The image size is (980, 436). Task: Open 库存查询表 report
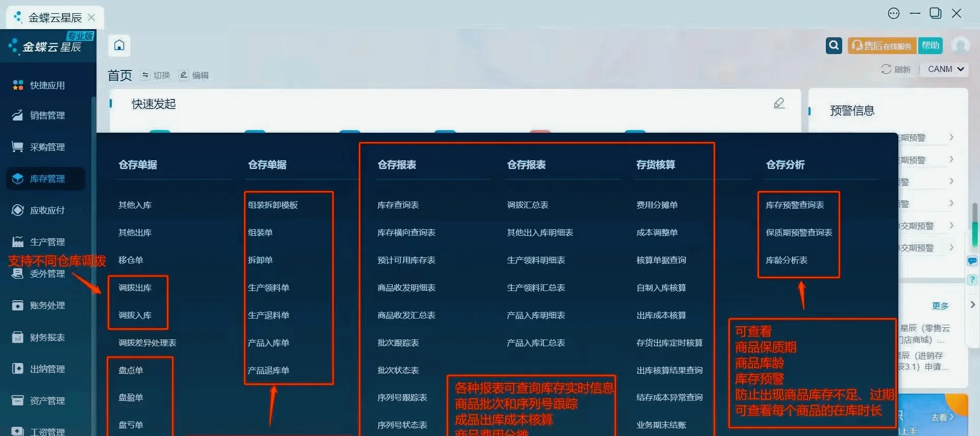click(398, 205)
